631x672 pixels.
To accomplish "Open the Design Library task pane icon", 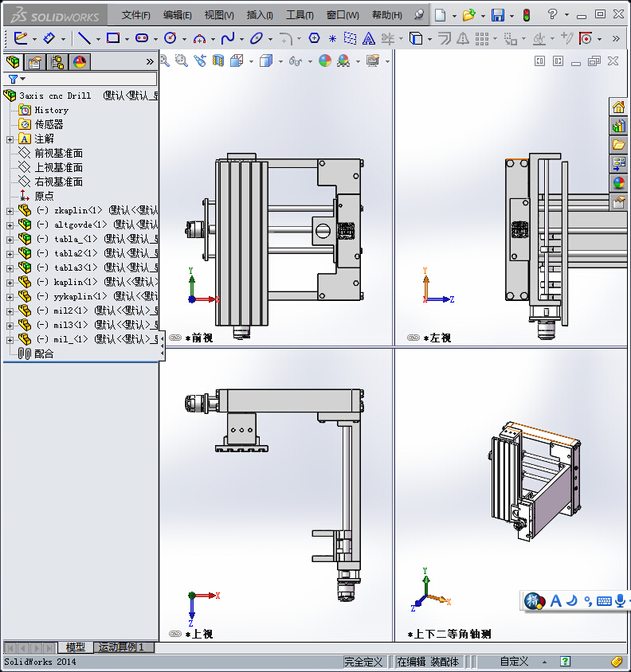I will [618, 126].
